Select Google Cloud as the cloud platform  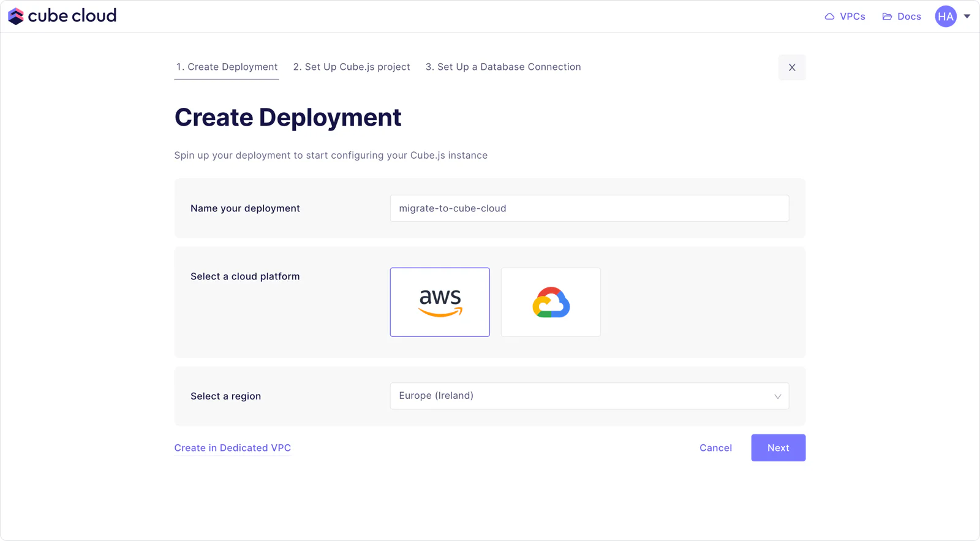click(551, 302)
